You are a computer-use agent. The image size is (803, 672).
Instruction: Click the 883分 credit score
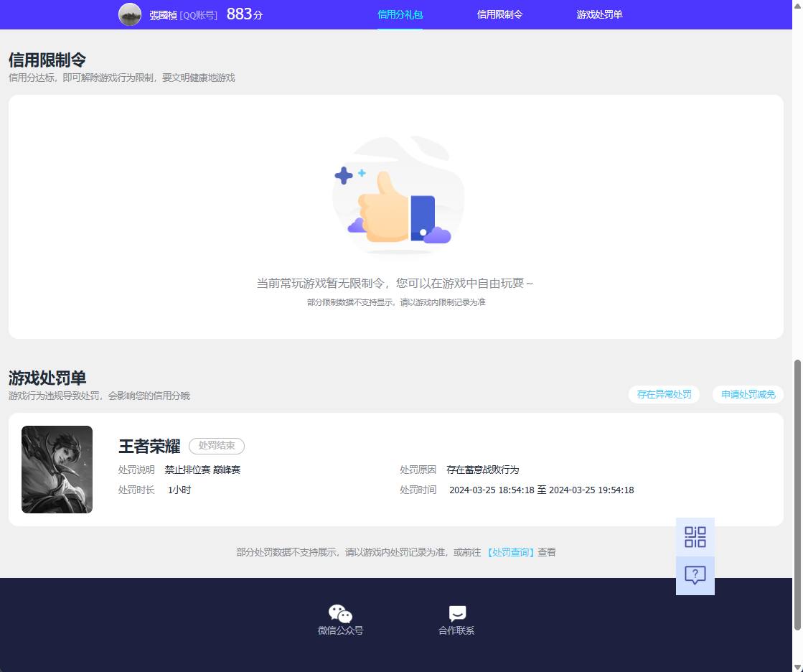[244, 14]
